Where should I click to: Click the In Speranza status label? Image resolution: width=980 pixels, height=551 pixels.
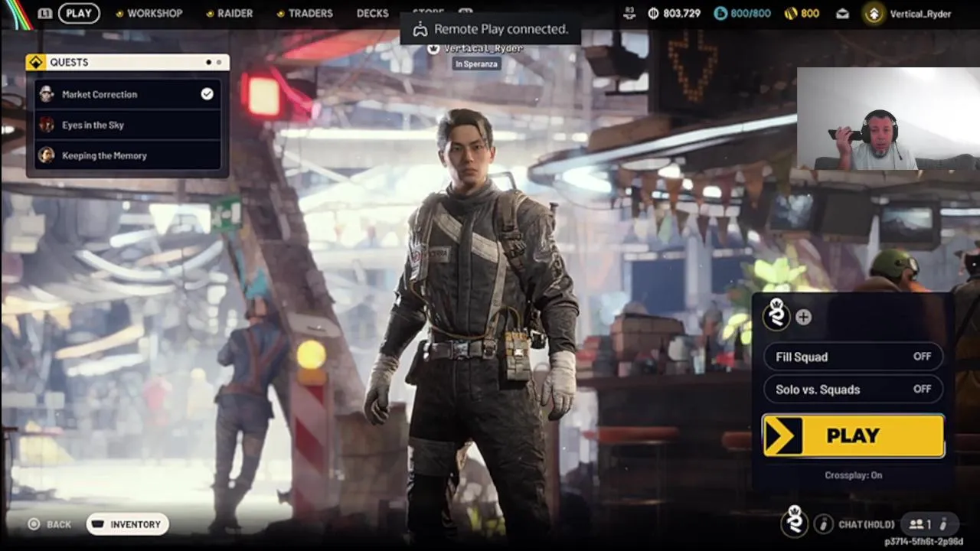click(x=476, y=64)
